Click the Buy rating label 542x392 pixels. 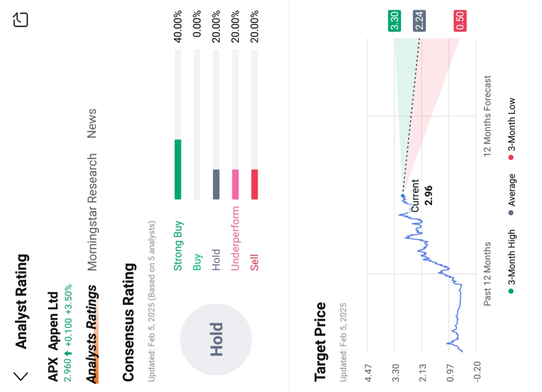197,262
